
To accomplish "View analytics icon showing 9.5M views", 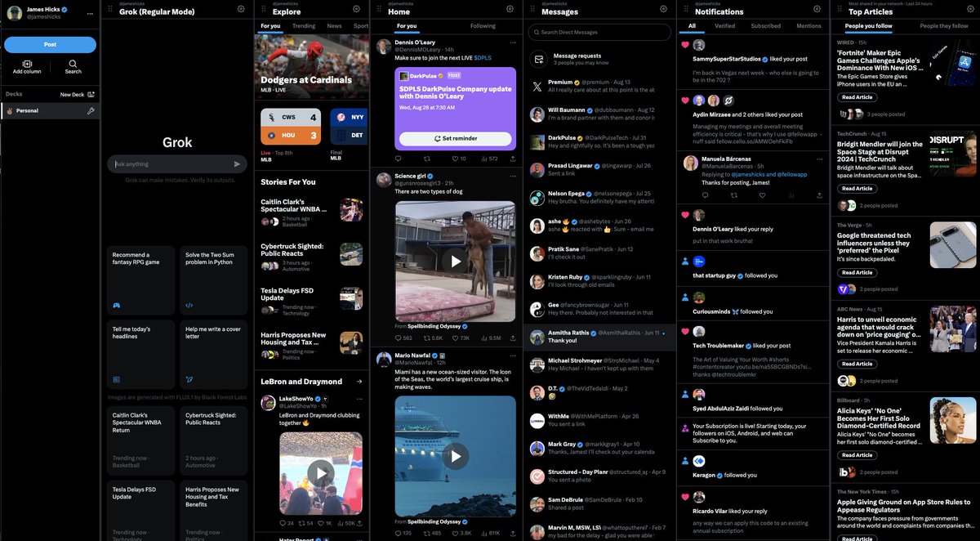I will click(x=483, y=338).
